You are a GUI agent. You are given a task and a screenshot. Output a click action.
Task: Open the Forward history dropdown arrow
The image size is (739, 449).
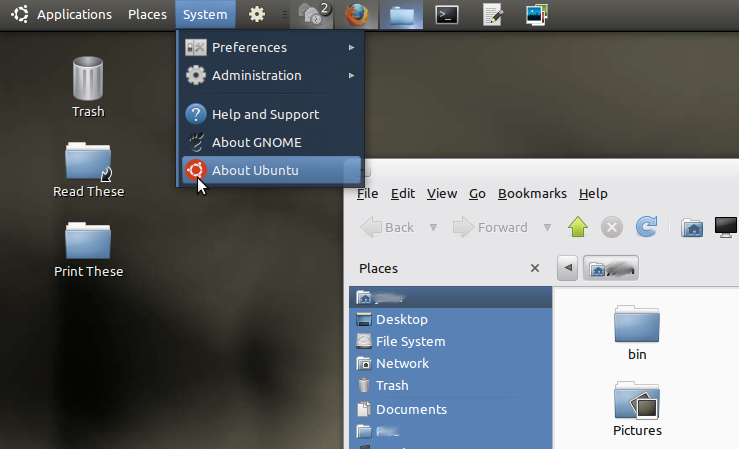(x=547, y=228)
